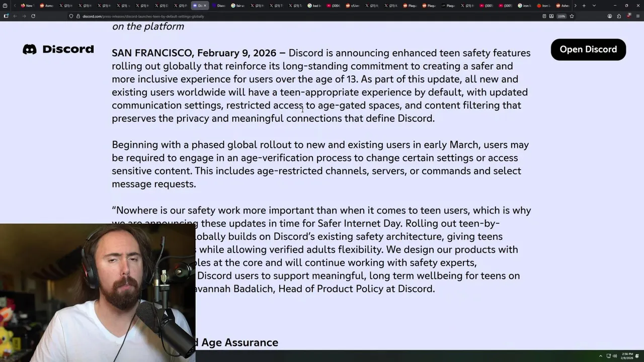Switch to the 'bad b' Google tab

point(314,6)
